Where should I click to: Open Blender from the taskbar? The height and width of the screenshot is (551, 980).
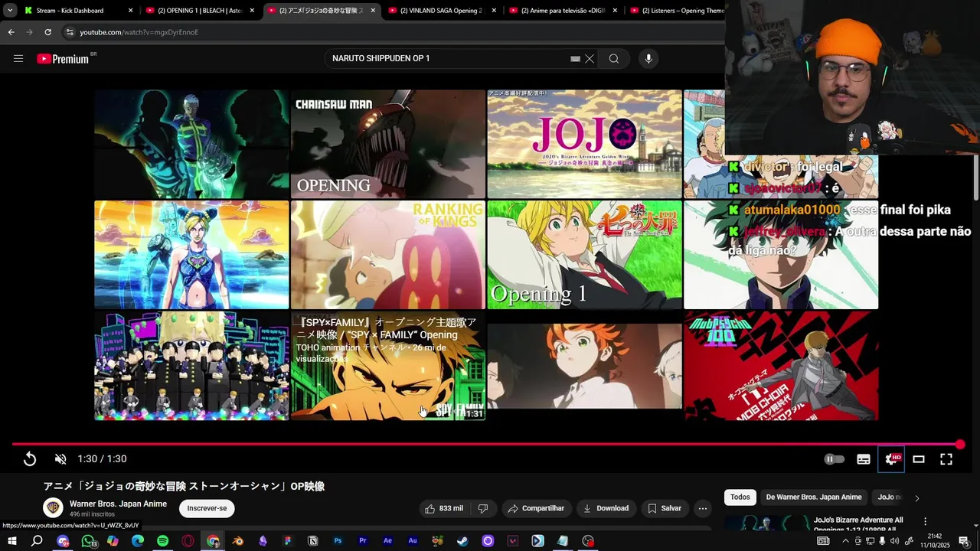tap(238, 541)
